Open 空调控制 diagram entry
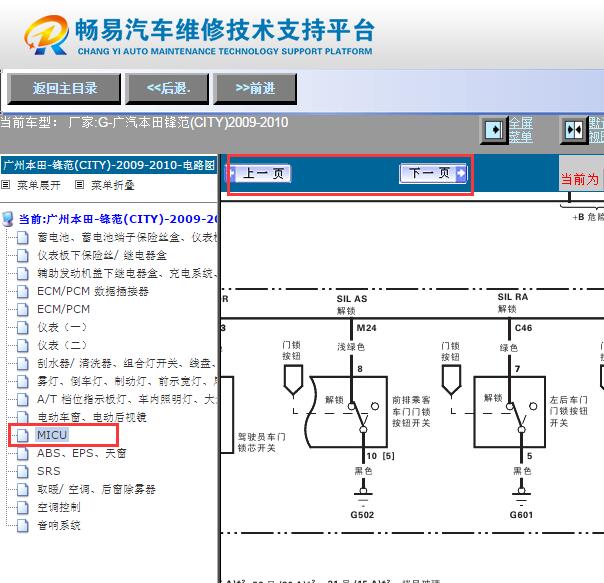The height and width of the screenshot is (583, 604). tap(59, 507)
